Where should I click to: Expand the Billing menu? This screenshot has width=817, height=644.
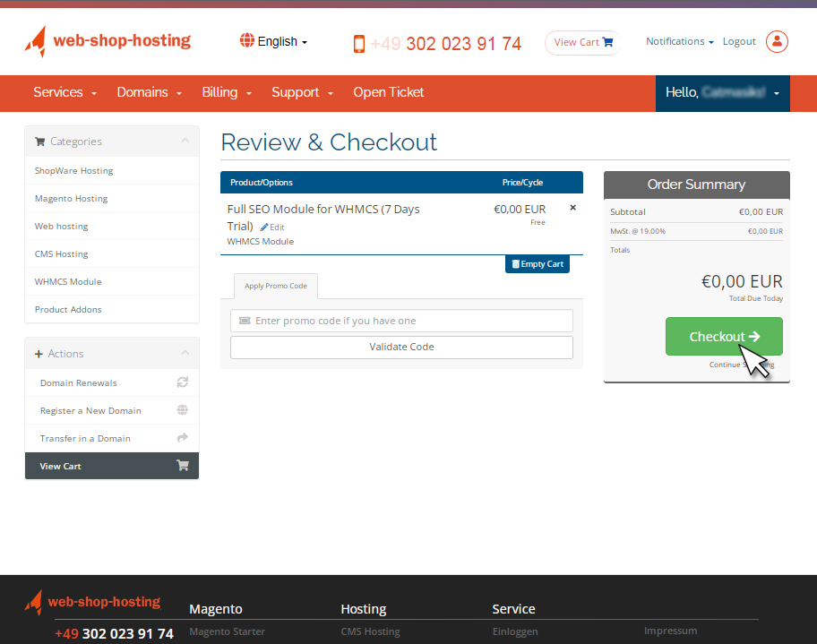click(x=227, y=92)
